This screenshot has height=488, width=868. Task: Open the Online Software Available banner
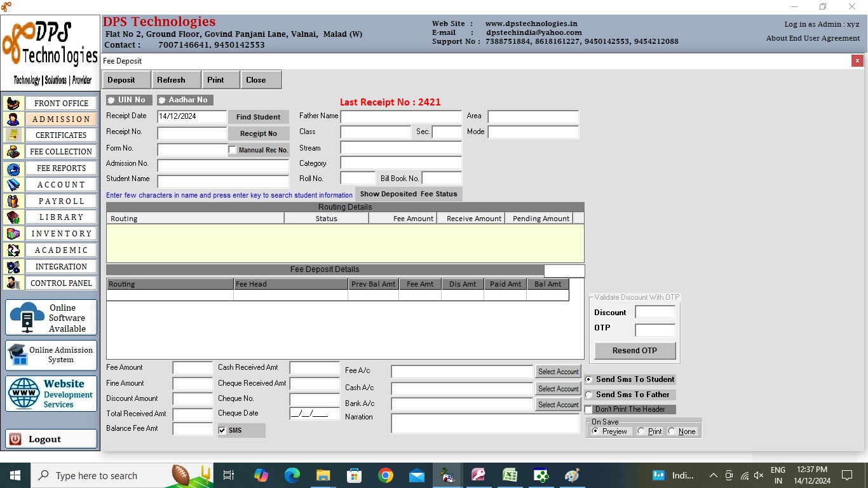51,318
